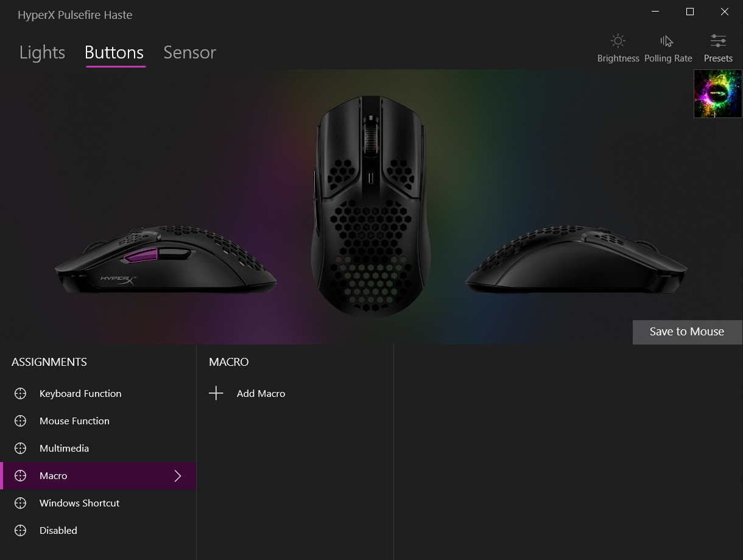Click the crosshair icon next to Disabled
Screen dimensions: 743x560
20,530
